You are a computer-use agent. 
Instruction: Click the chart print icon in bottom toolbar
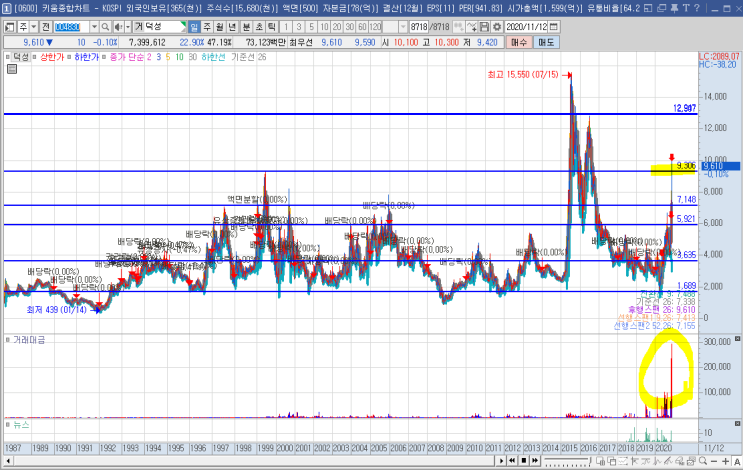pos(691,461)
